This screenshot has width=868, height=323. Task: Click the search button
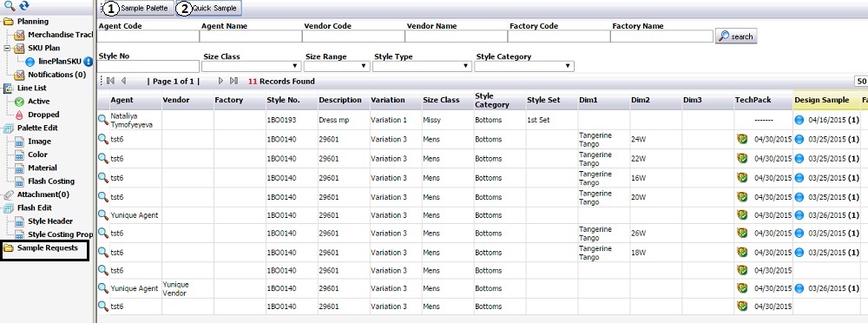pyautogui.click(x=736, y=36)
